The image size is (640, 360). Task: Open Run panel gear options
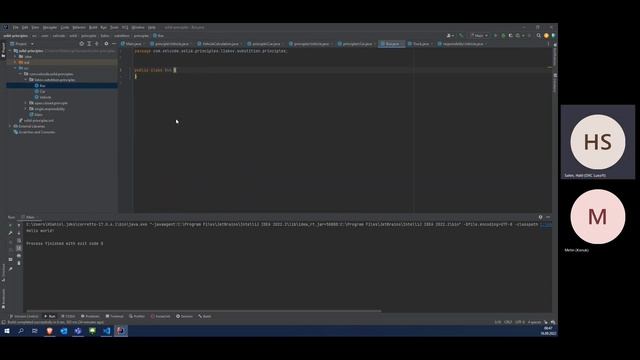pos(540,217)
